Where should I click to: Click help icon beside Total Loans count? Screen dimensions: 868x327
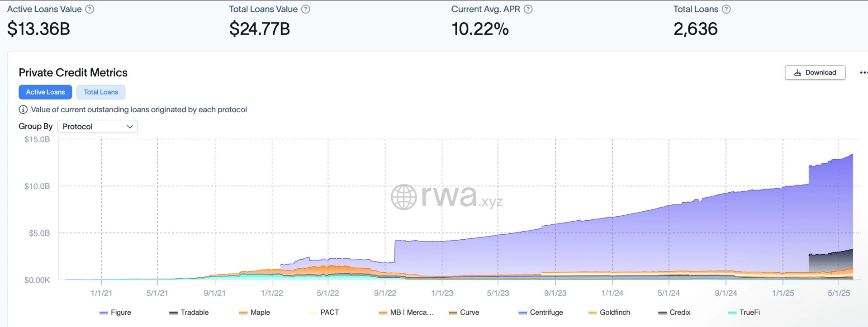pos(726,9)
